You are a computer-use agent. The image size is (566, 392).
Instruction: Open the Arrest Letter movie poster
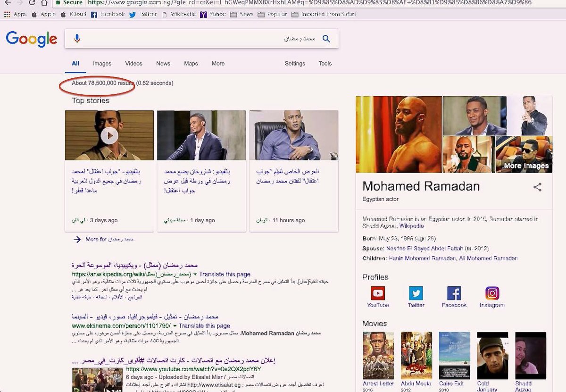tap(378, 356)
